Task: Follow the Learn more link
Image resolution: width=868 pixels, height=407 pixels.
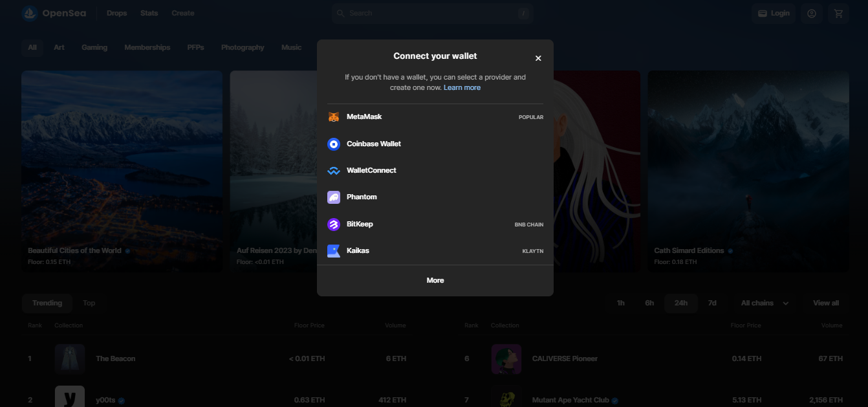Action: tap(462, 87)
